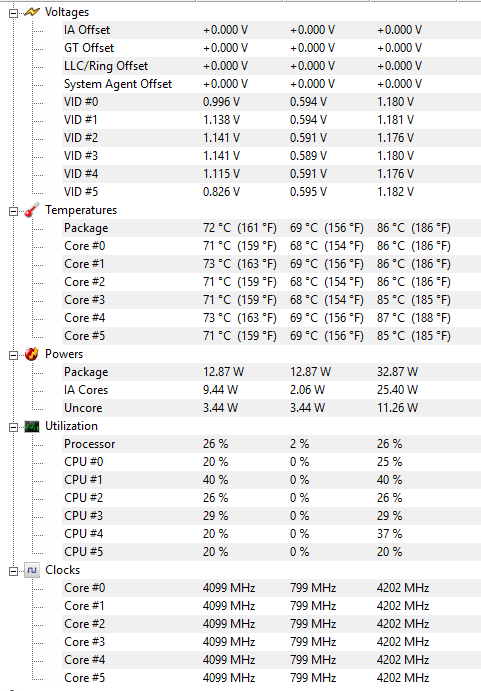Collapse the Utilization section
481x691 pixels.
[14, 427]
